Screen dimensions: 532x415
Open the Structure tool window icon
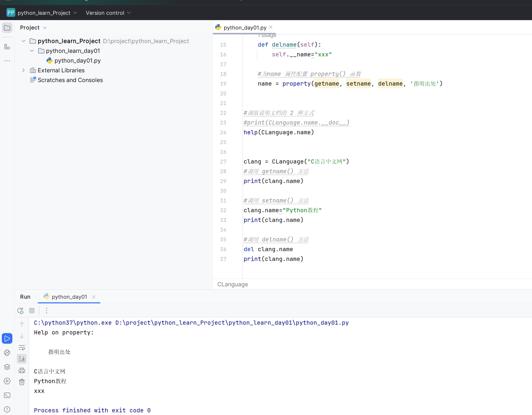7,47
